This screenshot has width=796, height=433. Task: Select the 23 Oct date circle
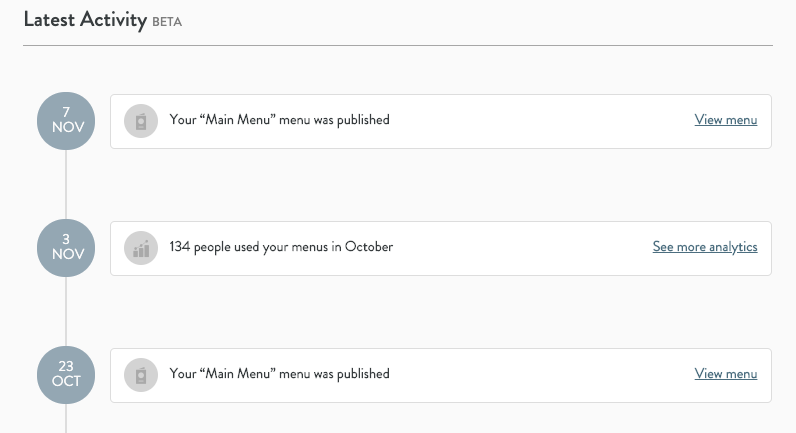tap(66, 375)
